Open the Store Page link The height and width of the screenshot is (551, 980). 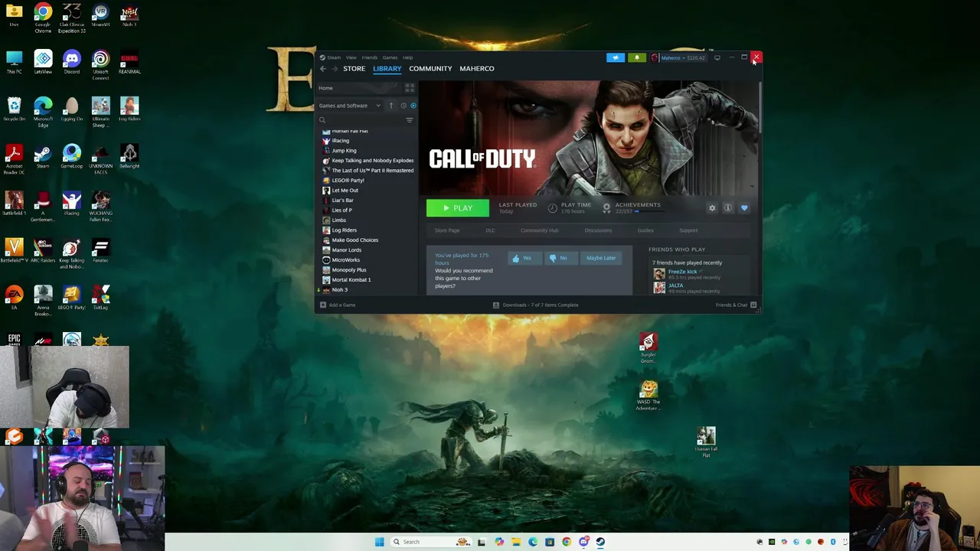[x=447, y=230]
